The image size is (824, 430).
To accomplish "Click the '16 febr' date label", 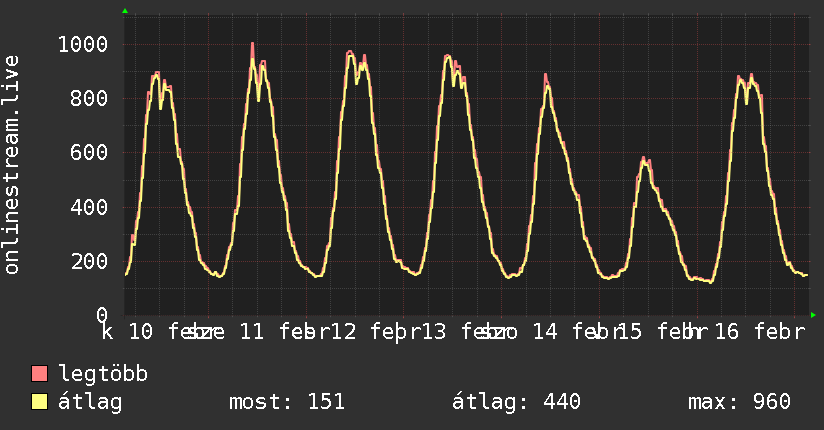I will (x=759, y=332).
